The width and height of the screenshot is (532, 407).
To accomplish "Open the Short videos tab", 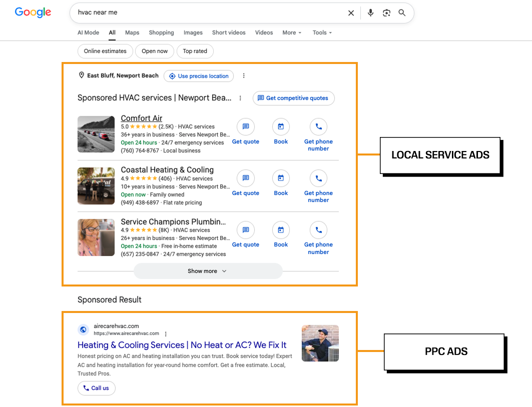I will (229, 32).
